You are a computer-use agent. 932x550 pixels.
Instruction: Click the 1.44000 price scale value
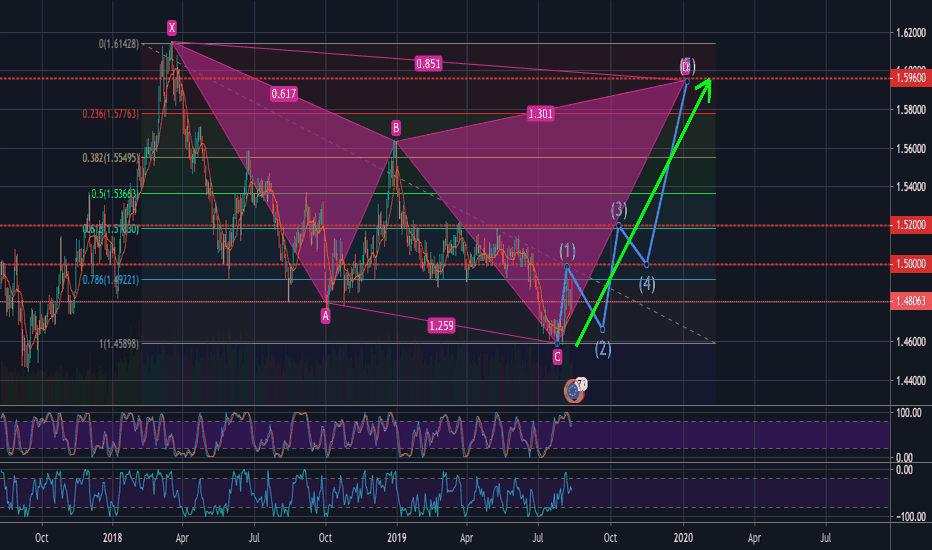tap(911, 381)
